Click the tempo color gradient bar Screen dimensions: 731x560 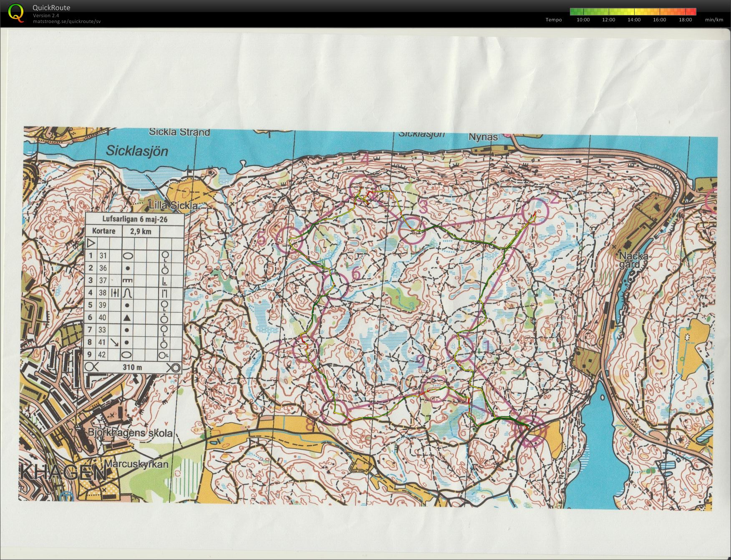point(633,12)
